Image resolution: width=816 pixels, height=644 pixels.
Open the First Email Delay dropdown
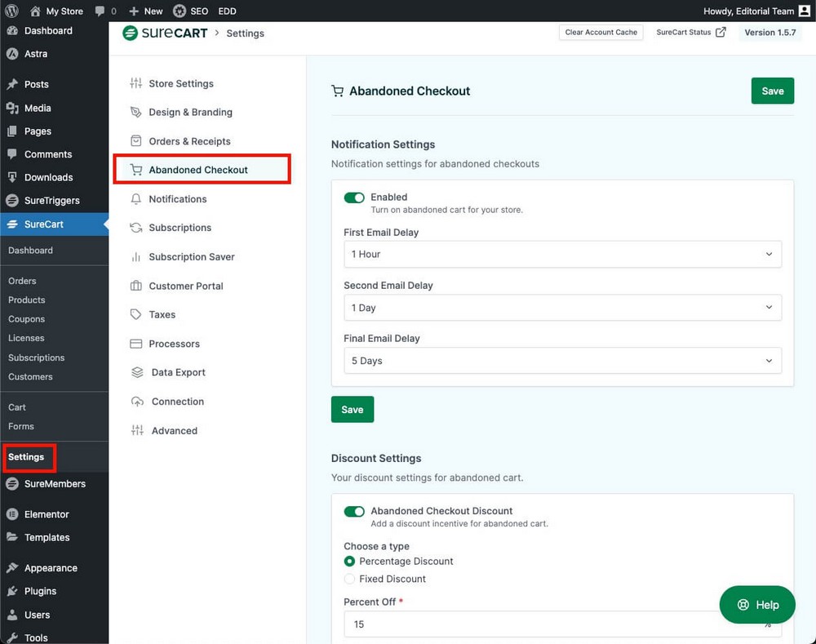[x=562, y=255]
